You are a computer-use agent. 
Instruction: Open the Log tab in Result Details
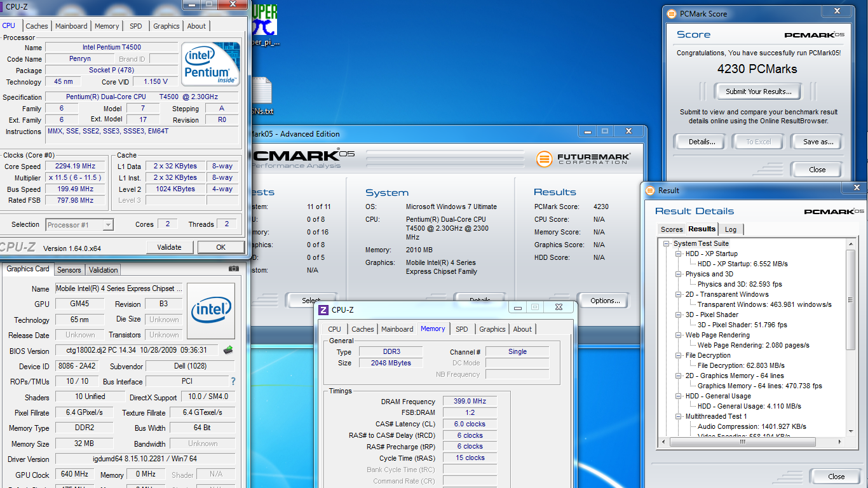(x=731, y=229)
